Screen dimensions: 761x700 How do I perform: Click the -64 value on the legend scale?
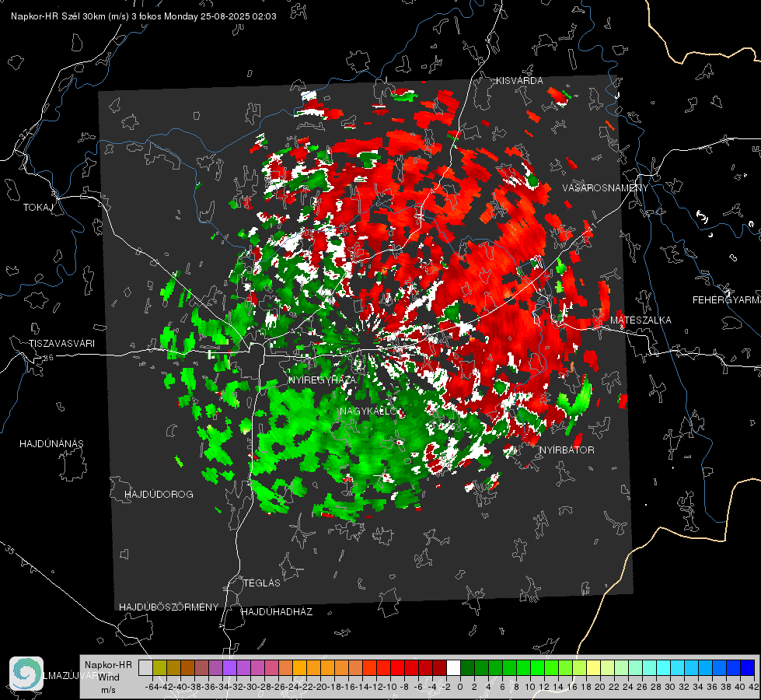click(152, 687)
